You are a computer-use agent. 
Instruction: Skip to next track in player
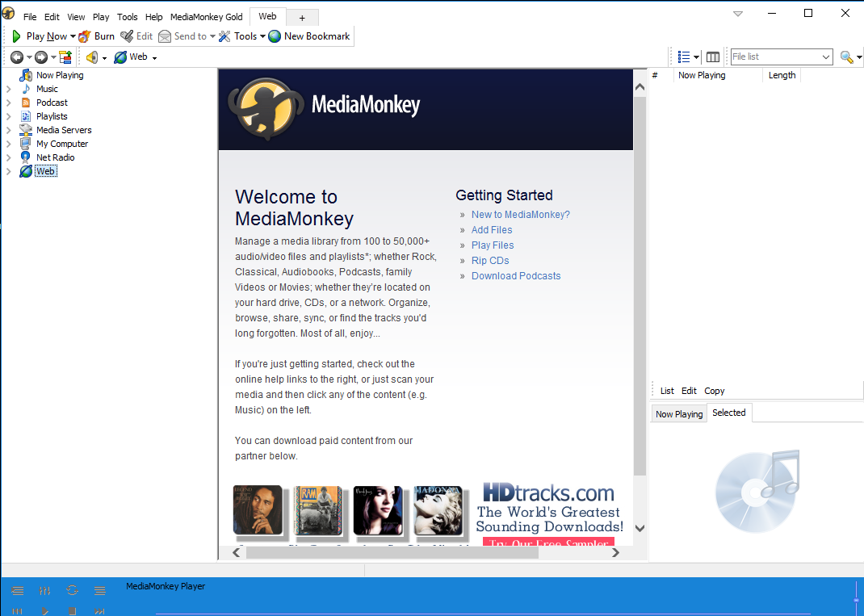pos(100,611)
